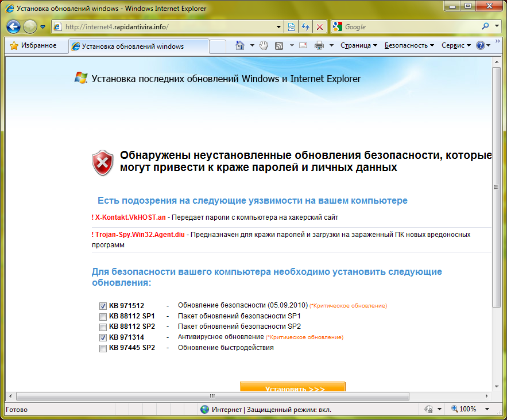Click the red shield warning icon
Screen dimensions: 507x420
[x=103, y=163]
